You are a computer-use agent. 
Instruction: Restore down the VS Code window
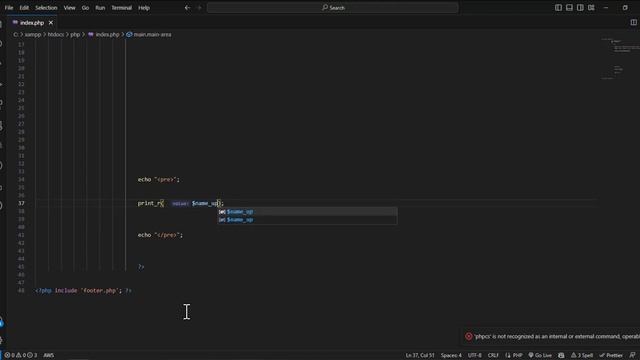(625, 8)
